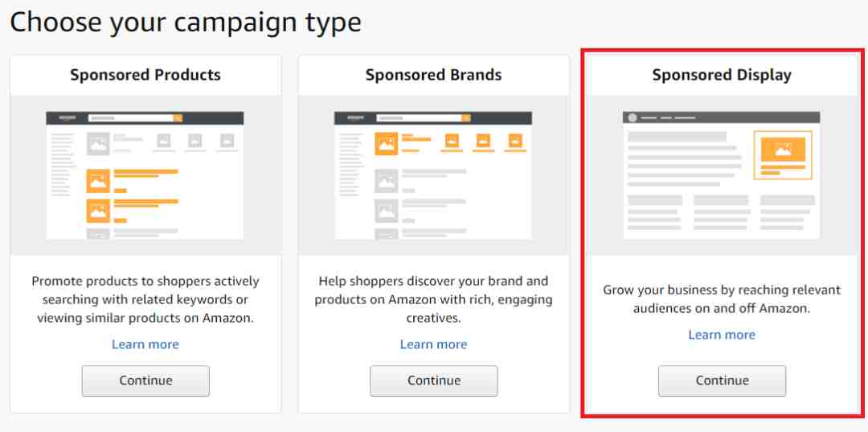
Task: Select the Sponsored Display card heading
Action: [722, 75]
